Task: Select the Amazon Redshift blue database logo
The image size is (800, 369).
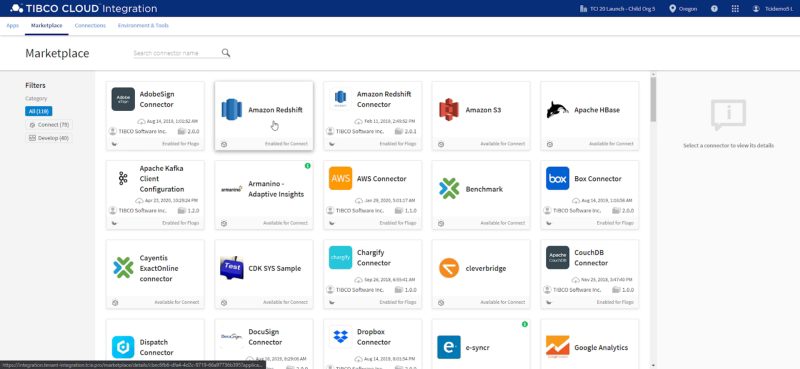Action: (232, 110)
